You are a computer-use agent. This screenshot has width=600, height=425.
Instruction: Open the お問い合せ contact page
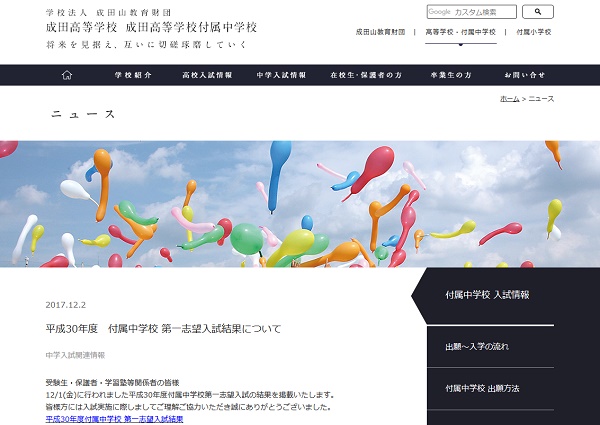coord(525,75)
